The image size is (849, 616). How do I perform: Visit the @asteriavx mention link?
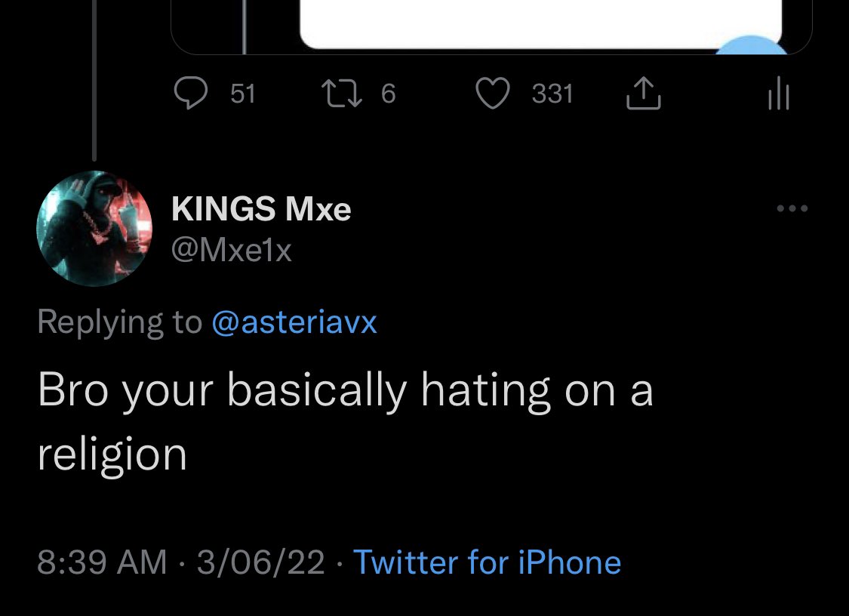(x=294, y=322)
